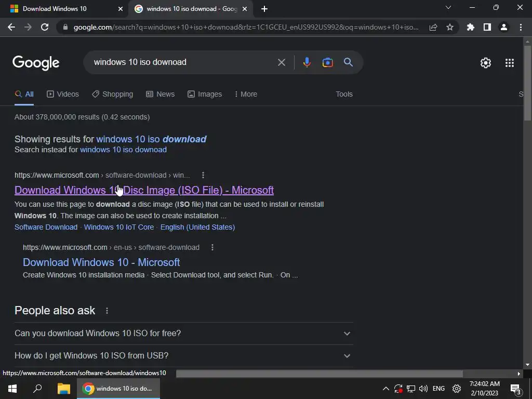532x399 pixels.
Task: Click the corrected 'windows 10 iso download' link
Action: pos(151,139)
